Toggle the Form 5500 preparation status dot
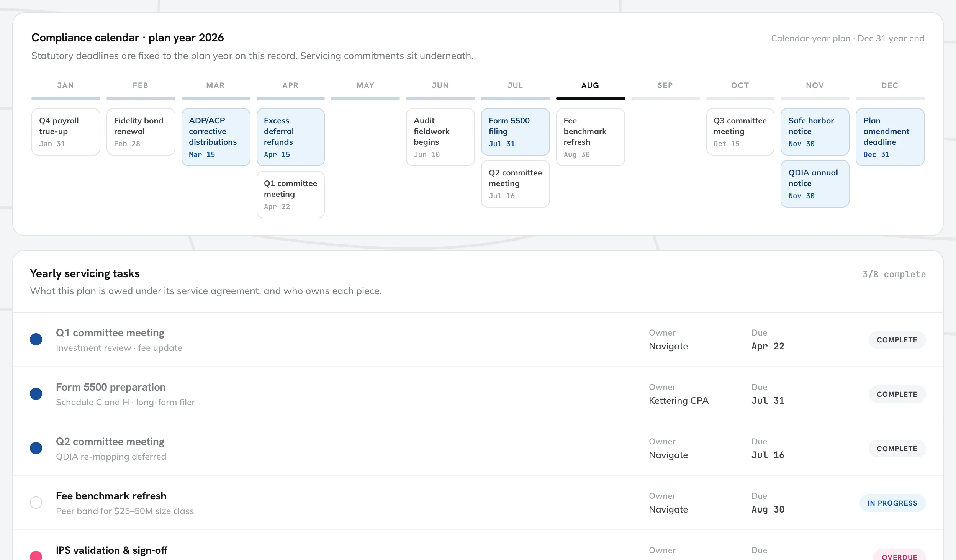 pos(36,394)
